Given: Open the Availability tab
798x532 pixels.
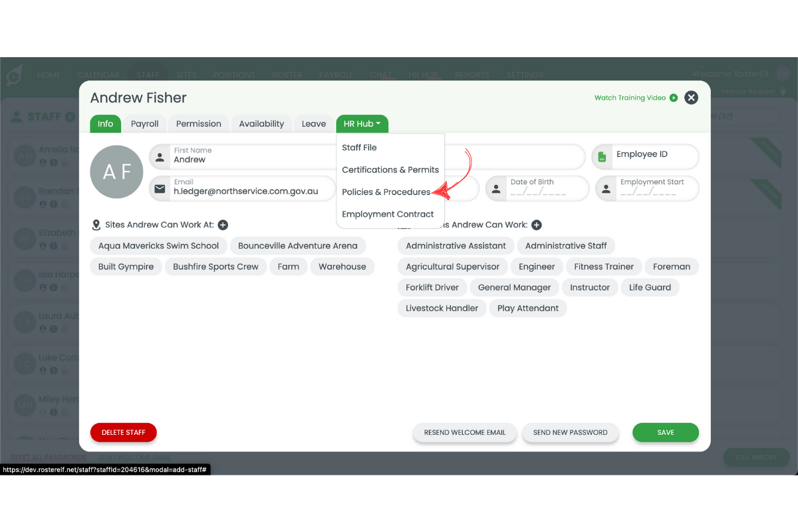Looking at the screenshot, I should [261, 124].
